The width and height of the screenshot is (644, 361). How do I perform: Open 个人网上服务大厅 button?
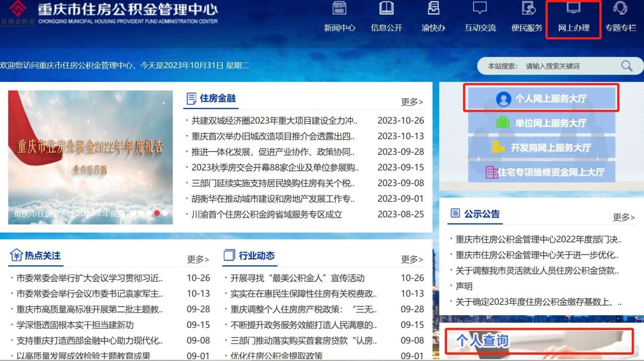click(542, 99)
